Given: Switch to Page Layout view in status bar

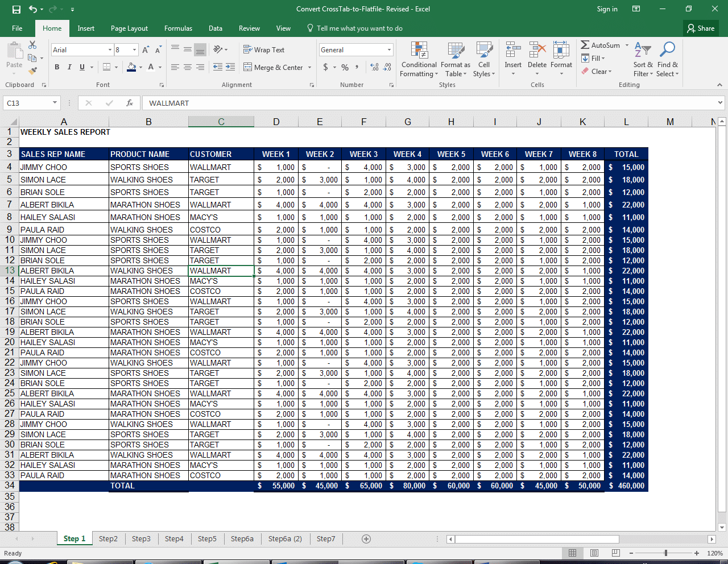Looking at the screenshot, I should click(x=594, y=553).
